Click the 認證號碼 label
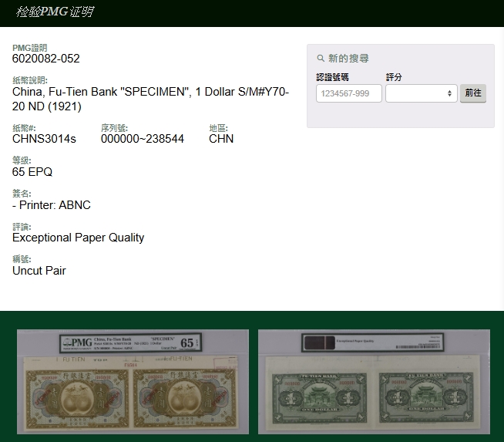 click(x=332, y=77)
